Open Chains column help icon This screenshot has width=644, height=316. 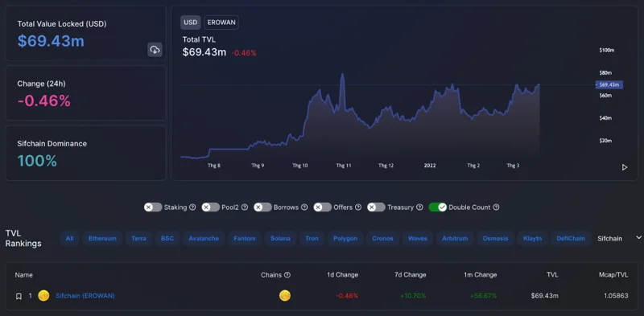tap(287, 275)
